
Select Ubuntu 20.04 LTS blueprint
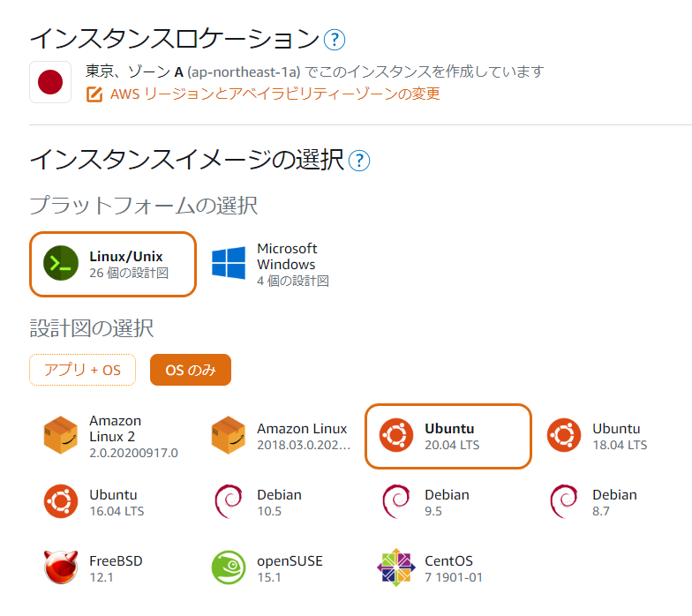[x=448, y=436]
